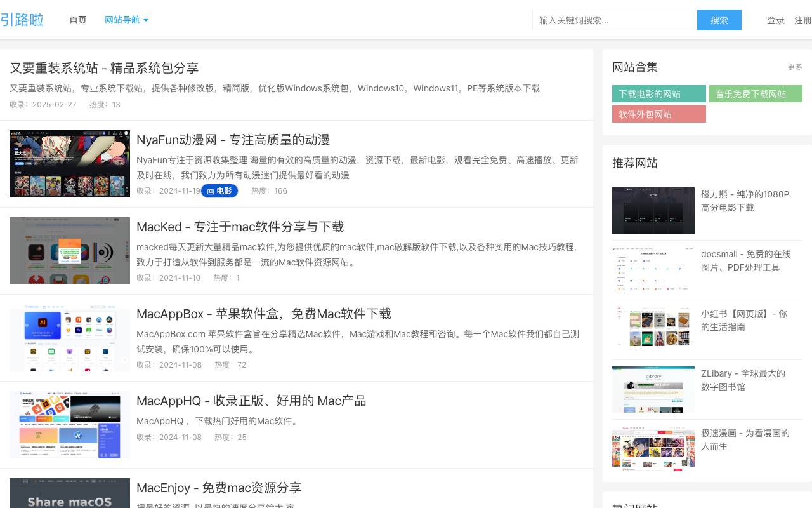Screen dimensions: 812x508
Task: Open the 极速漫画 为看漫画的人而生 link
Action: (x=745, y=439)
